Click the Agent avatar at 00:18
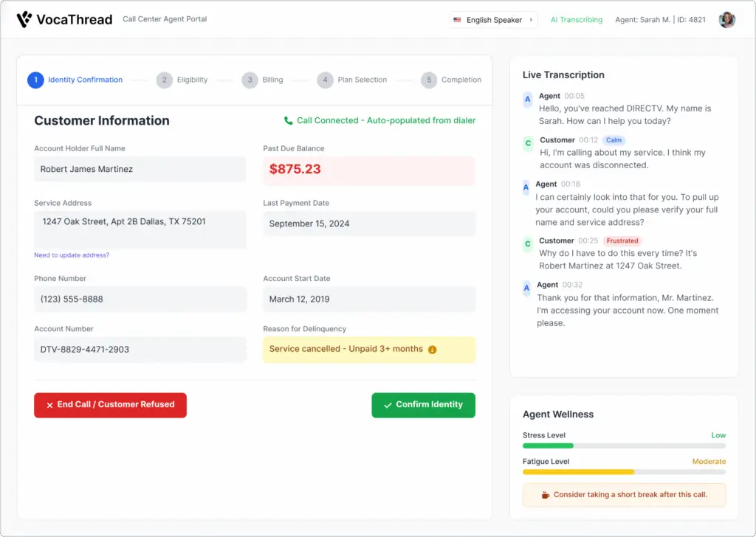756x537 pixels. (526, 187)
